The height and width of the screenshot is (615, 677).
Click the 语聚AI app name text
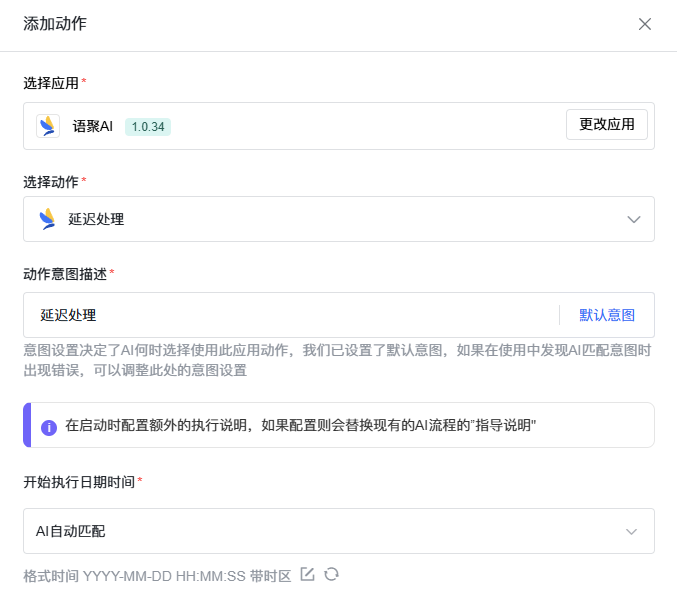click(x=92, y=126)
